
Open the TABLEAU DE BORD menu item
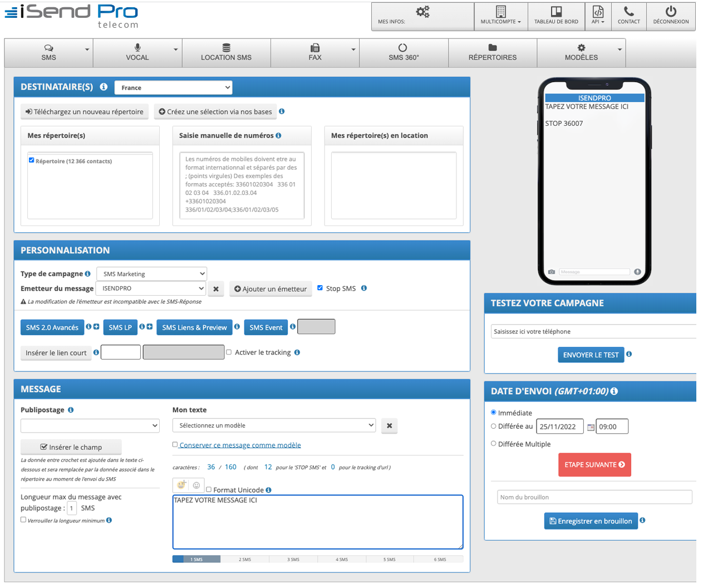pyautogui.click(x=556, y=16)
